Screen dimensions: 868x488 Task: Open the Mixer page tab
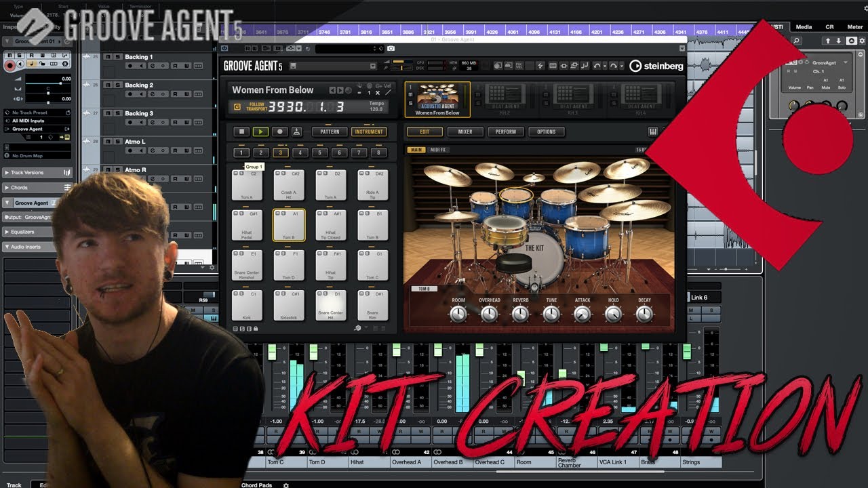[465, 131]
